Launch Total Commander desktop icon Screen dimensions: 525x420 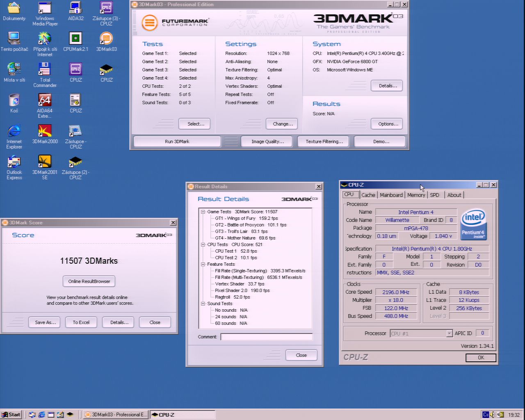coord(45,75)
